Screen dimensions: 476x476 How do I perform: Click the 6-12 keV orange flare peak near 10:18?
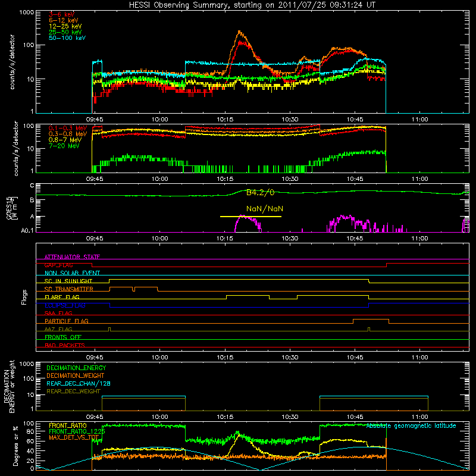[x=240, y=32]
